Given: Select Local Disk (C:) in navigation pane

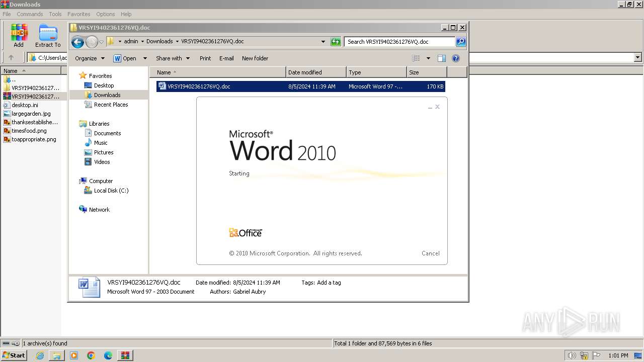Looking at the screenshot, I should coord(111,191).
